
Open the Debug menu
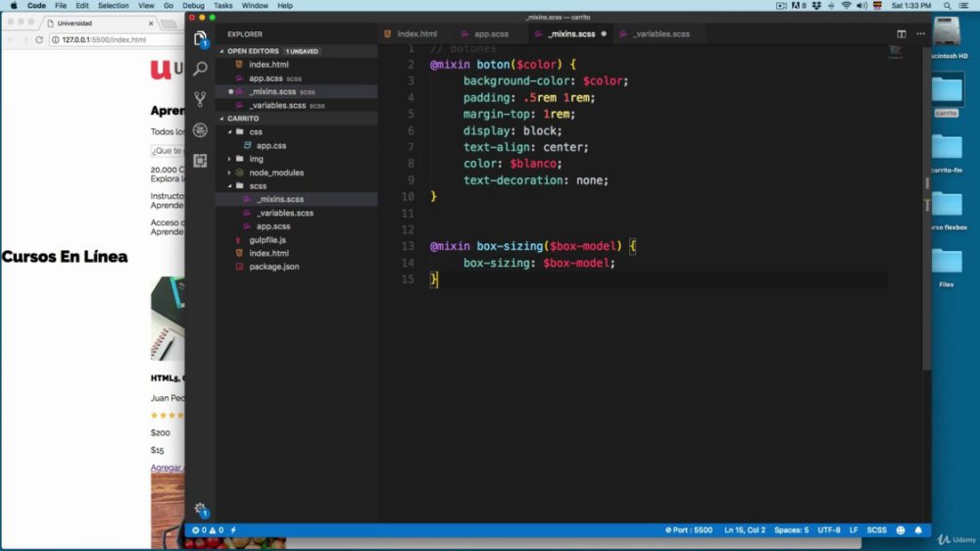(x=193, y=6)
